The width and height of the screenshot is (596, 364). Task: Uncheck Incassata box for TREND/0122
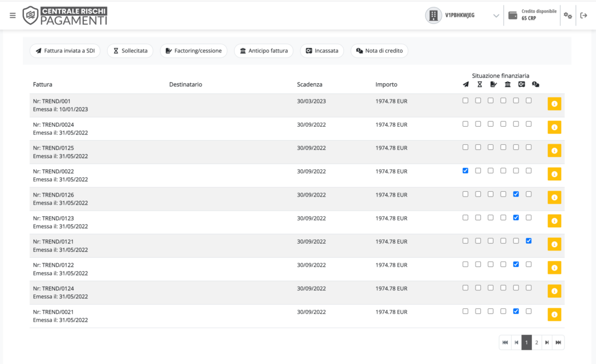[x=516, y=265]
